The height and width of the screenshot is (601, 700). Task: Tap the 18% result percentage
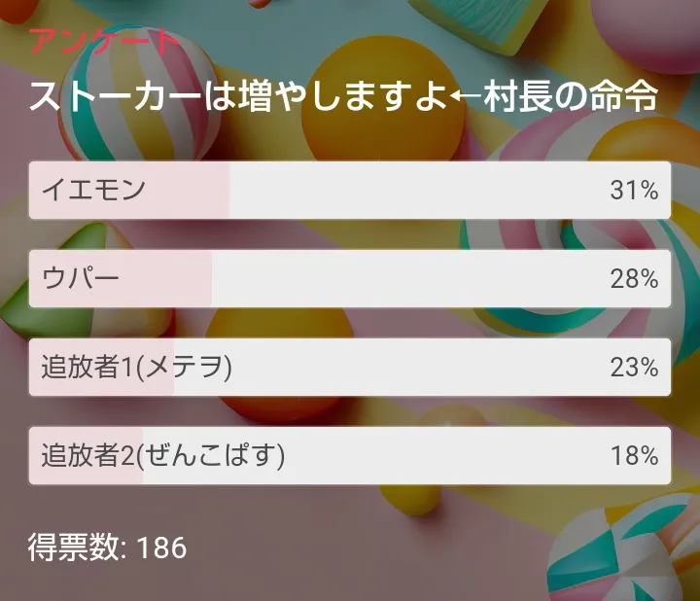[x=634, y=455]
